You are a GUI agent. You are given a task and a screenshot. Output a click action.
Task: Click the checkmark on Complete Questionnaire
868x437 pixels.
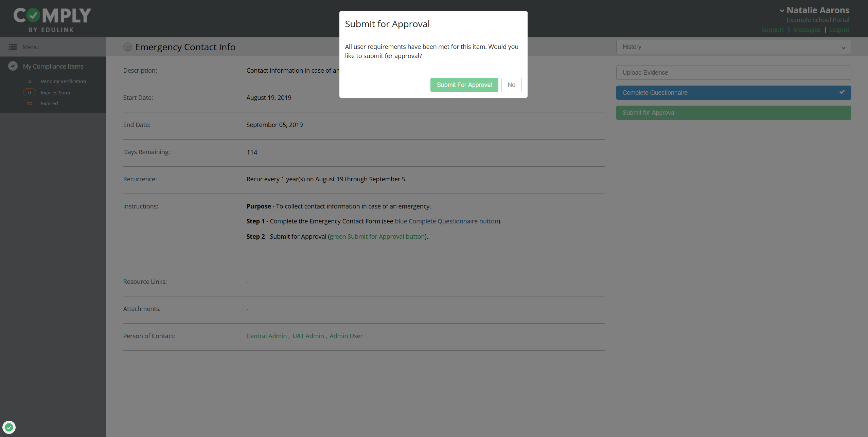point(842,92)
